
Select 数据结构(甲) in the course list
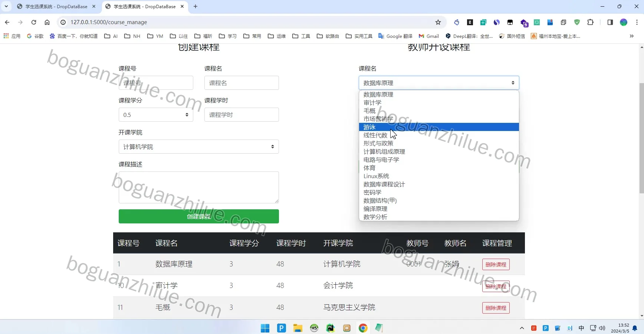click(439, 200)
